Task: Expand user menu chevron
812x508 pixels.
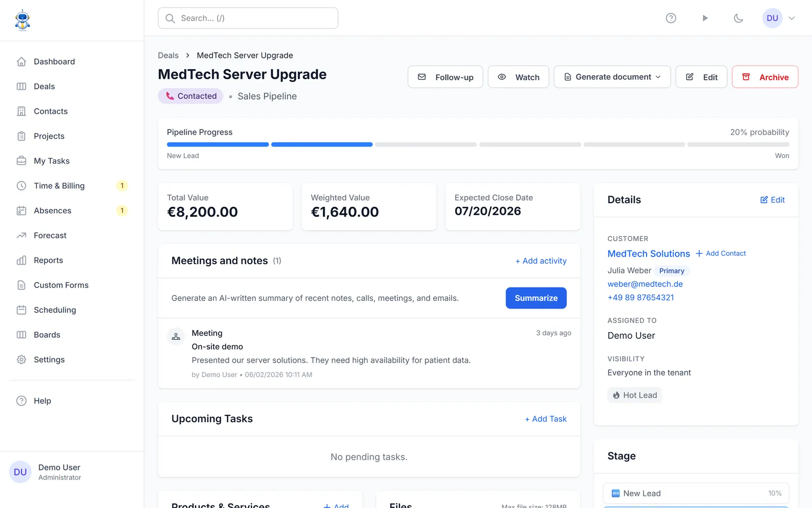Action: [792, 18]
